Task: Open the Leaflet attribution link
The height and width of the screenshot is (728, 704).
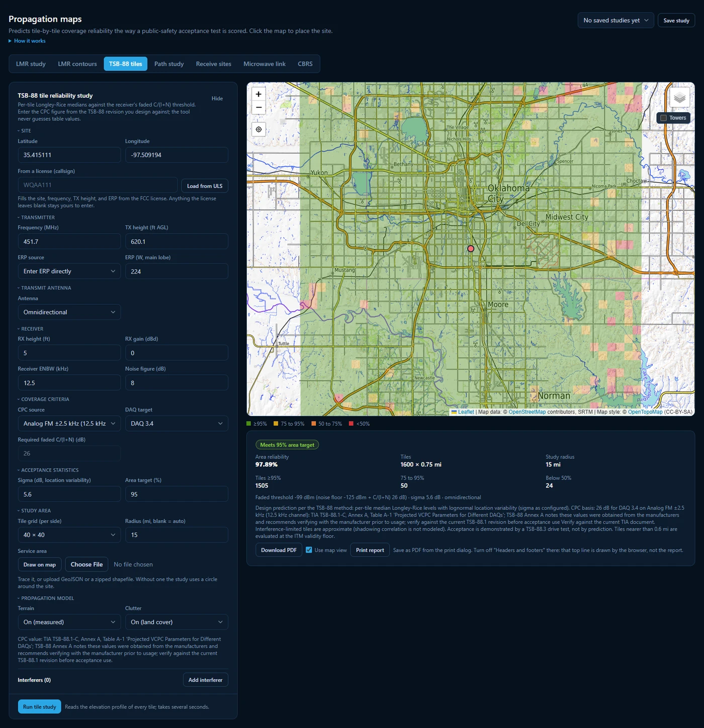Action: click(x=463, y=412)
